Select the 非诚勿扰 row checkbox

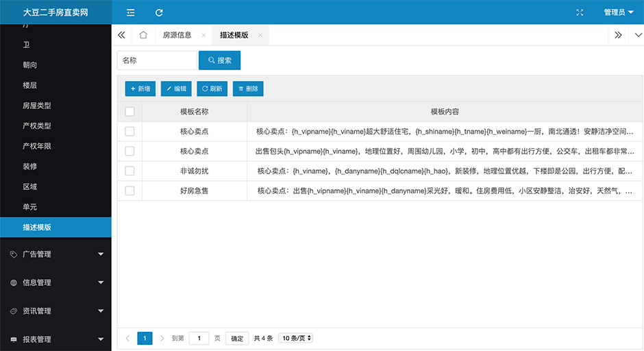[x=129, y=171]
